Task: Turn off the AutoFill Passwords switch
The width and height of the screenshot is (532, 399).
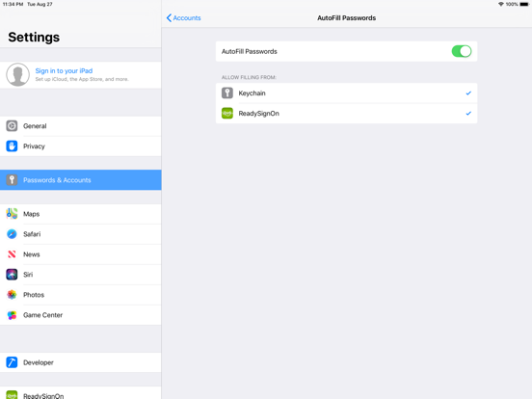Action: coord(462,51)
